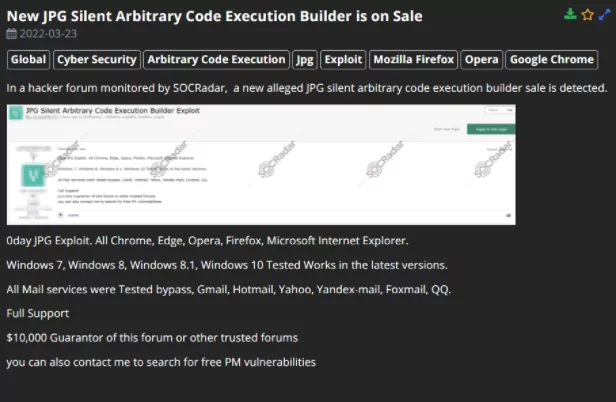Select the Cyber Security tag
This screenshot has width=616, height=402.
(x=97, y=60)
